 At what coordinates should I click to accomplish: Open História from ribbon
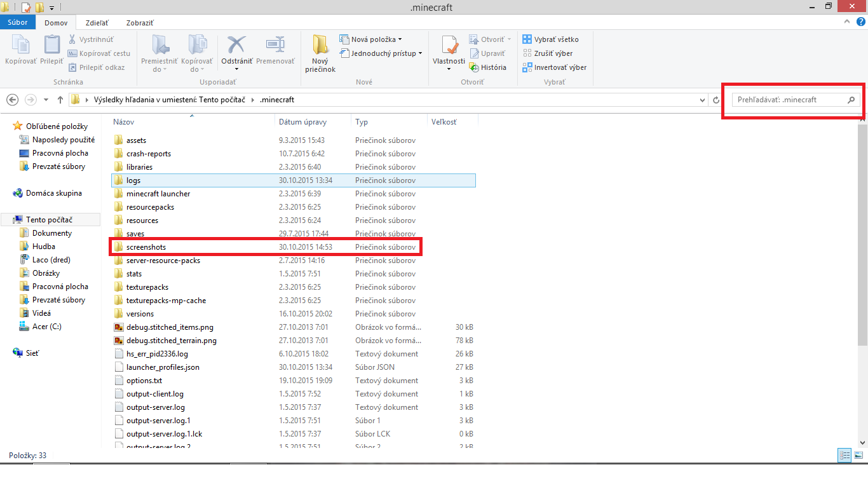488,67
